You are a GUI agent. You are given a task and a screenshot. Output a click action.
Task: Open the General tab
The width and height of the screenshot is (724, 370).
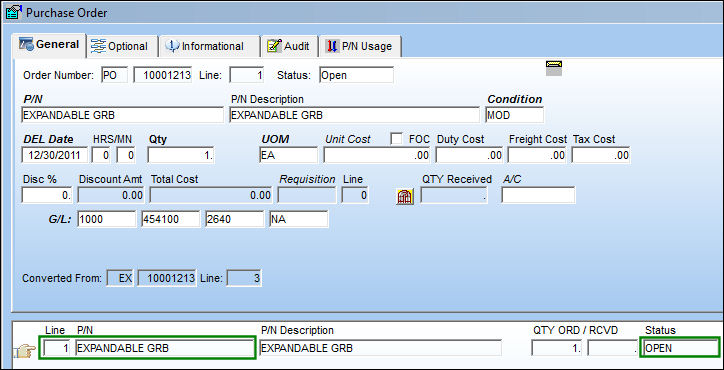pos(50,45)
